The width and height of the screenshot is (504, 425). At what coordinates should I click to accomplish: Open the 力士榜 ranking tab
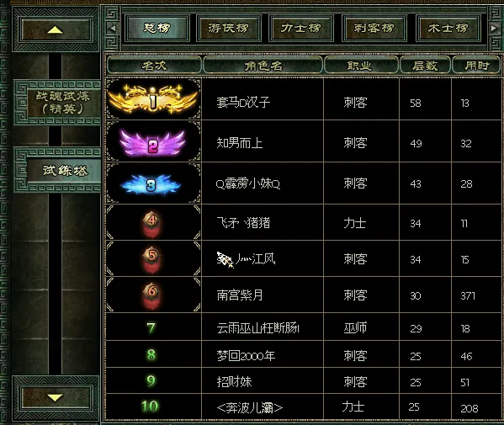[301, 29]
